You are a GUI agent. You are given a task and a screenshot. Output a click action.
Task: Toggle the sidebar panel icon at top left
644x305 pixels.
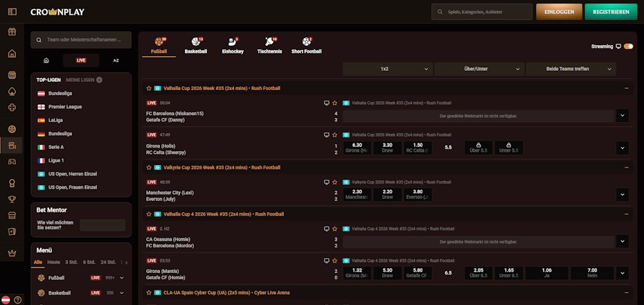[12, 12]
